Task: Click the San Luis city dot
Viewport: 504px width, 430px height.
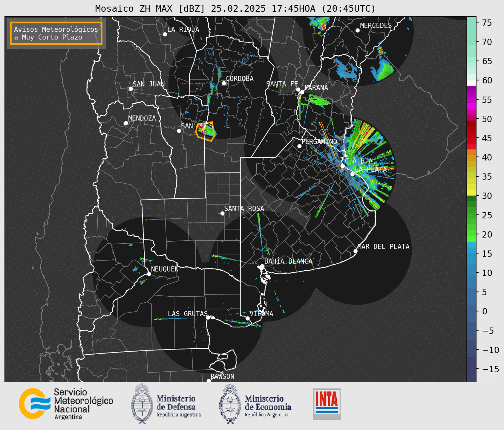Action: point(179,131)
